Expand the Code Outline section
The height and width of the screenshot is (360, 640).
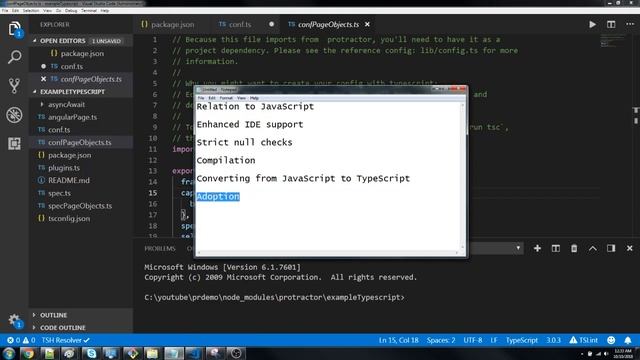click(59, 328)
